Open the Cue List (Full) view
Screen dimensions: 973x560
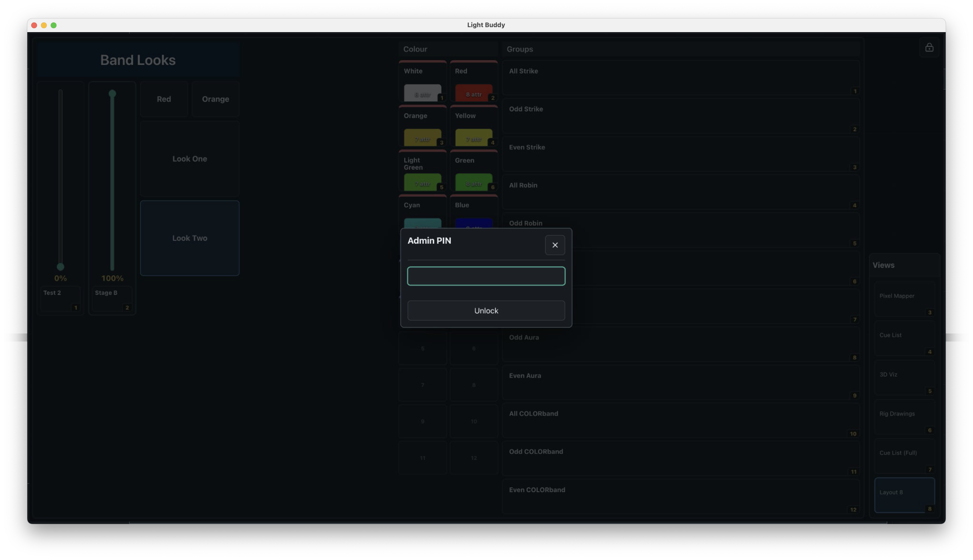(x=905, y=456)
